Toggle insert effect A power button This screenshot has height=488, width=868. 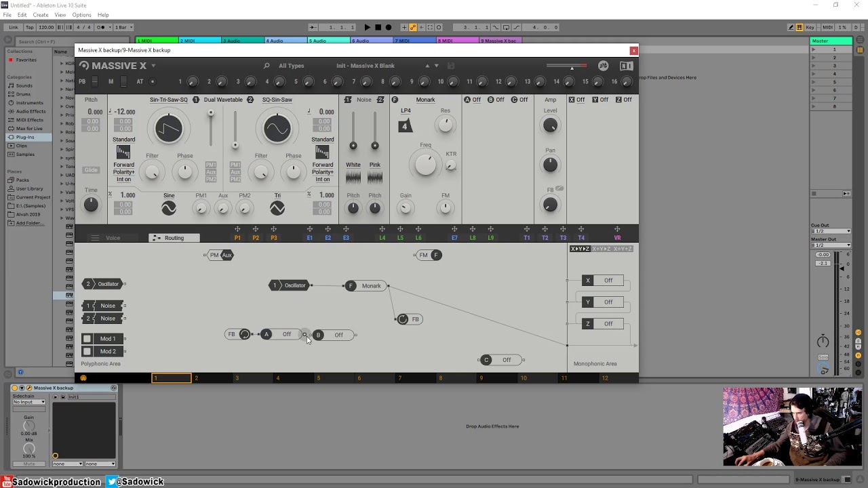click(x=467, y=100)
